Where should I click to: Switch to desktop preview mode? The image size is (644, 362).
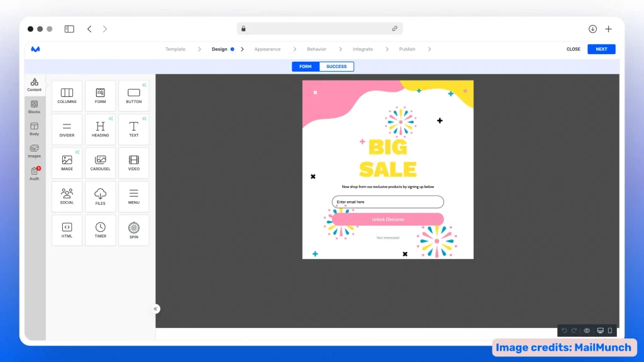[x=601, y=330]
